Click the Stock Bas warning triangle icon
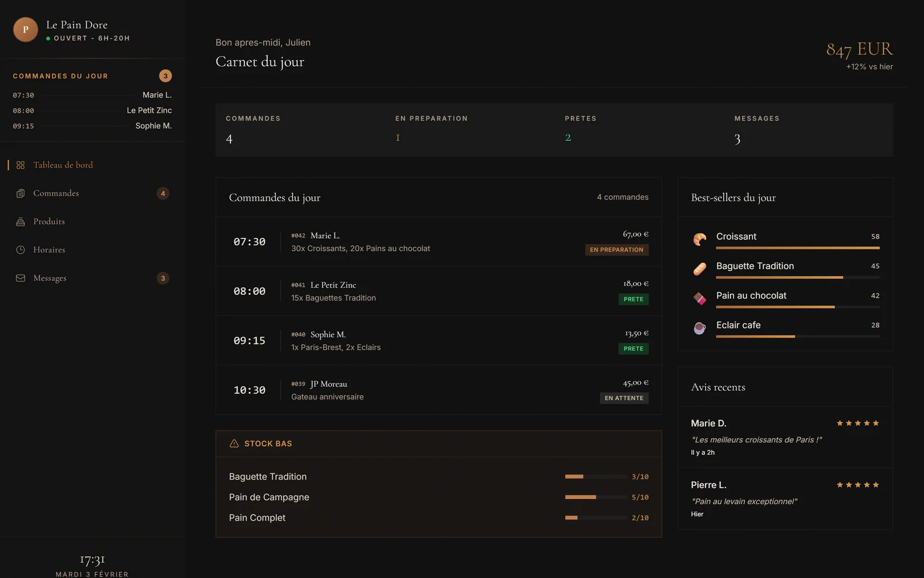 tap(234, 444)
